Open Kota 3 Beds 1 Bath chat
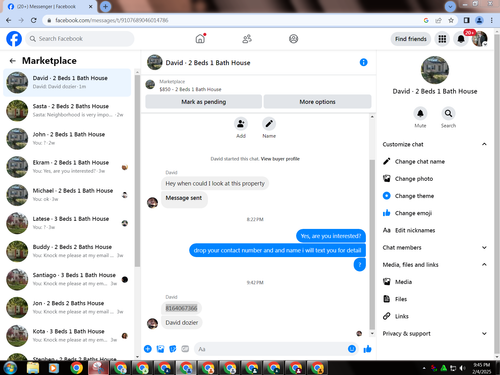 (67, 336)
